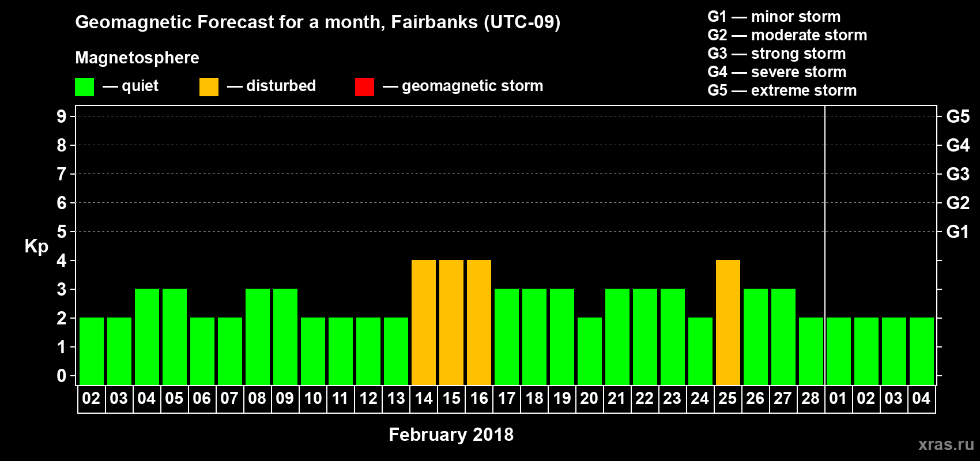Viewport: 980px width, 461px height.
Task: Click the 'G4 — severe storm' legend line
Action: pyautogui.click(x=777, y=72)
